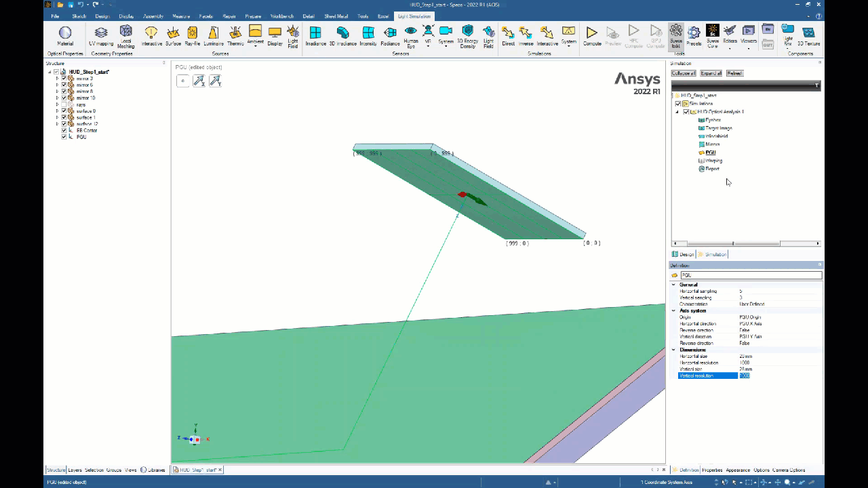Open the 3D Texture component tool
This screenshot has height=488, width=868.
click(x=808, y=37)
